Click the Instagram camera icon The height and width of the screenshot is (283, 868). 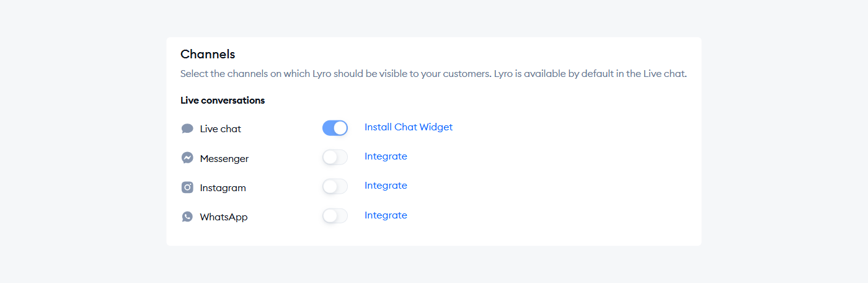point(187,187)
